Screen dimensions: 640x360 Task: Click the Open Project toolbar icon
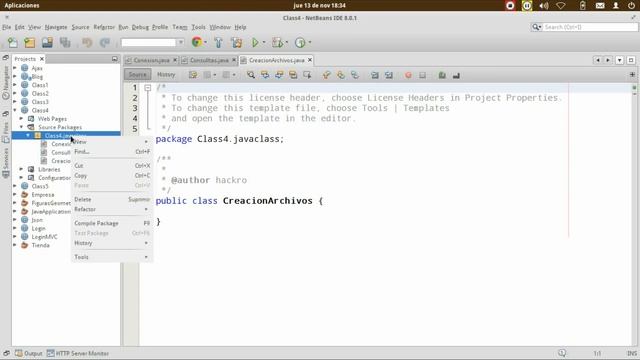tap(47, 42)
